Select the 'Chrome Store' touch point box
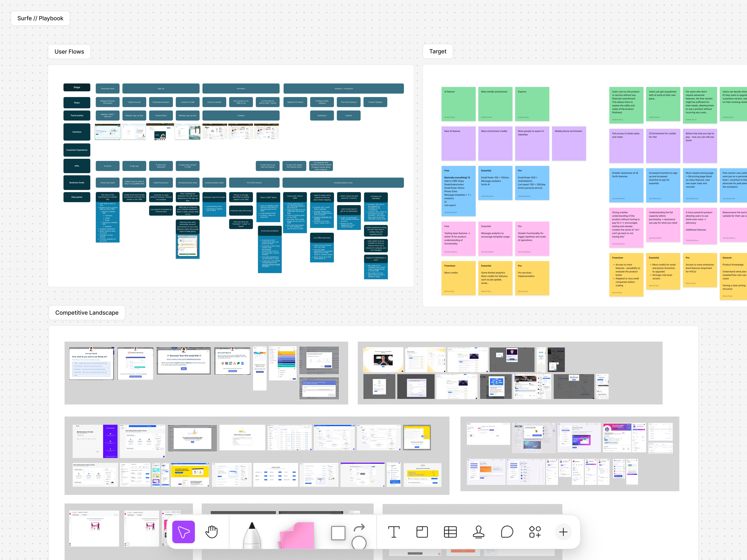This screenshot has height=560, width=747. click(161, 115)
